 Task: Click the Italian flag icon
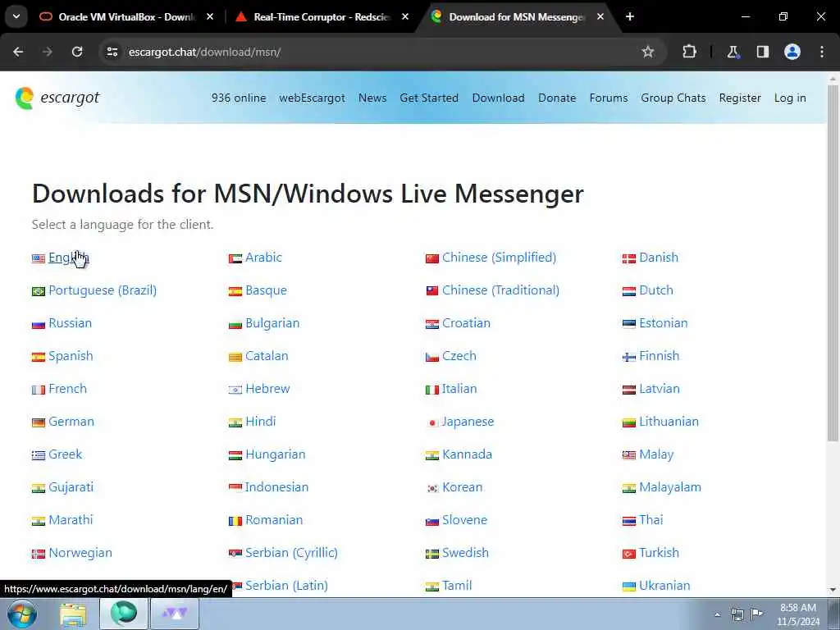point(432,390)
